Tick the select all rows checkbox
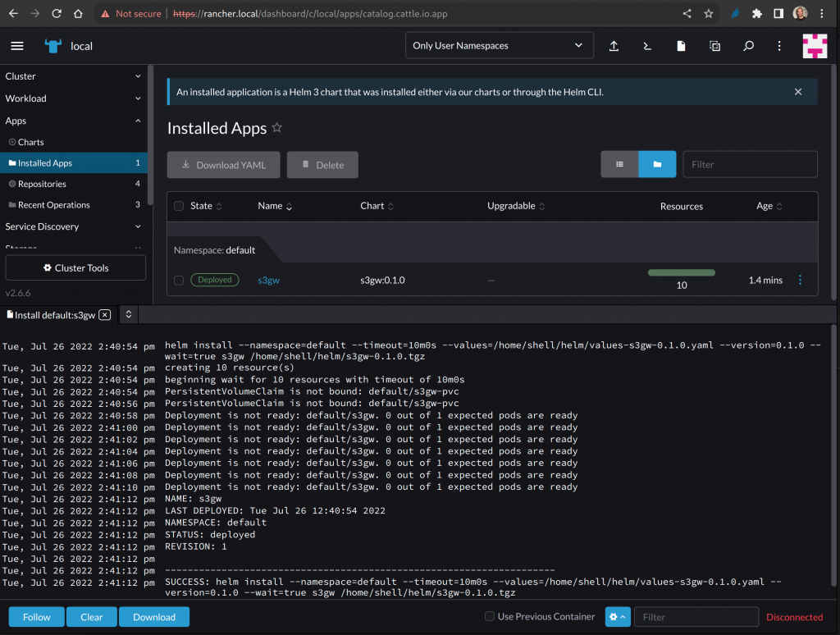 [x=179, y=206]
